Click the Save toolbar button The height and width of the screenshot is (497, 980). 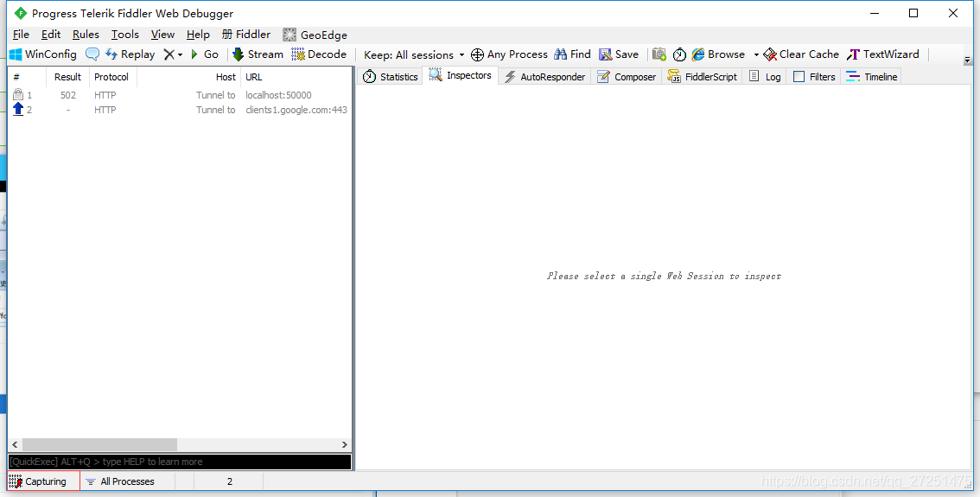coord(619,54)
